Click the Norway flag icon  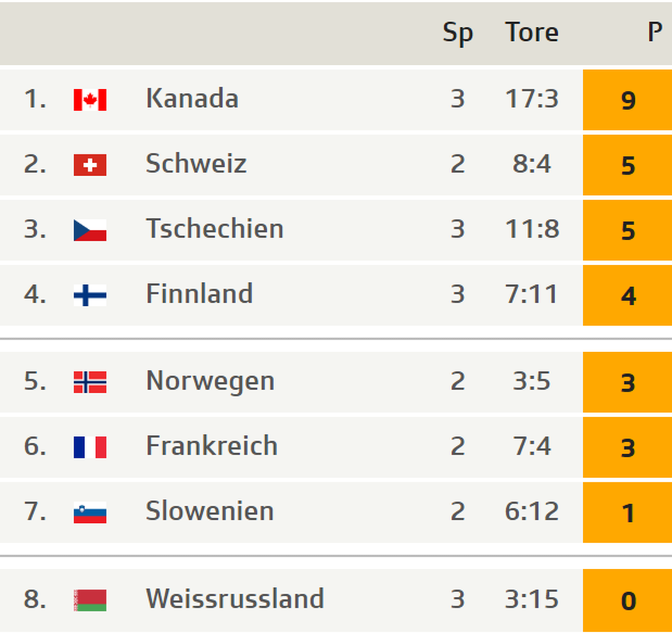[90, 382]
